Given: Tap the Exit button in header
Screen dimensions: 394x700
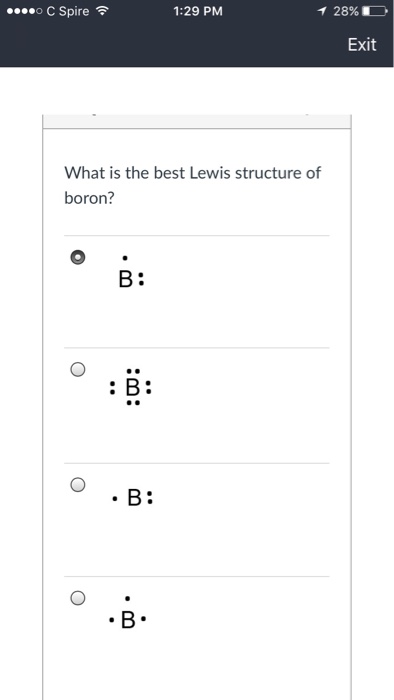Looking at the screenshot, I should click(x=362, y=45).
